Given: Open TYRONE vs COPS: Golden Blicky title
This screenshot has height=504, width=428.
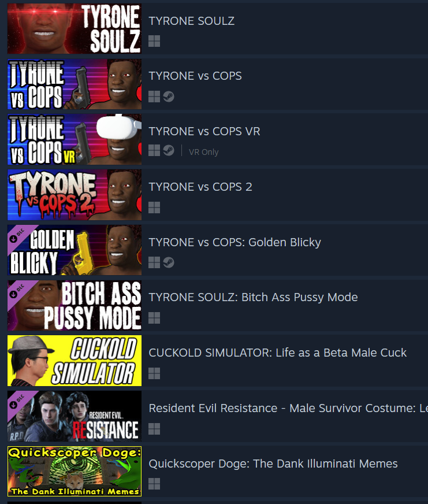Looking at the screenshot, I should pos(235,242).
